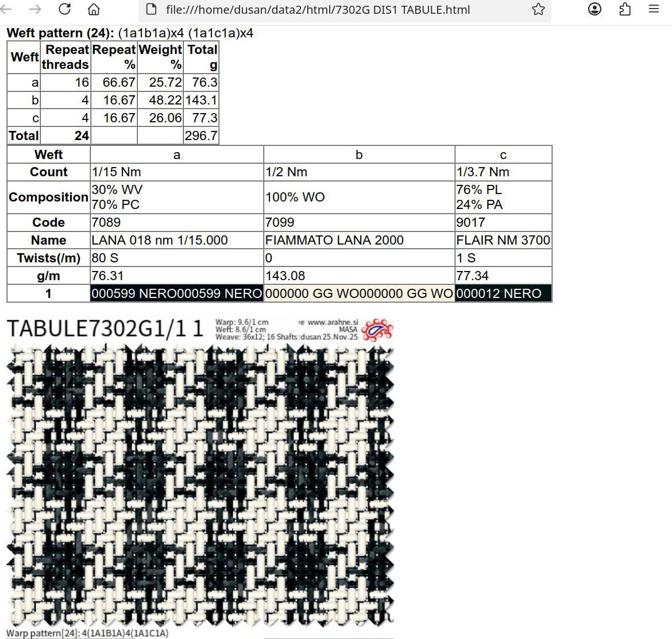
Task: Open the extensions puzzle icon
Action: [625, 9]
